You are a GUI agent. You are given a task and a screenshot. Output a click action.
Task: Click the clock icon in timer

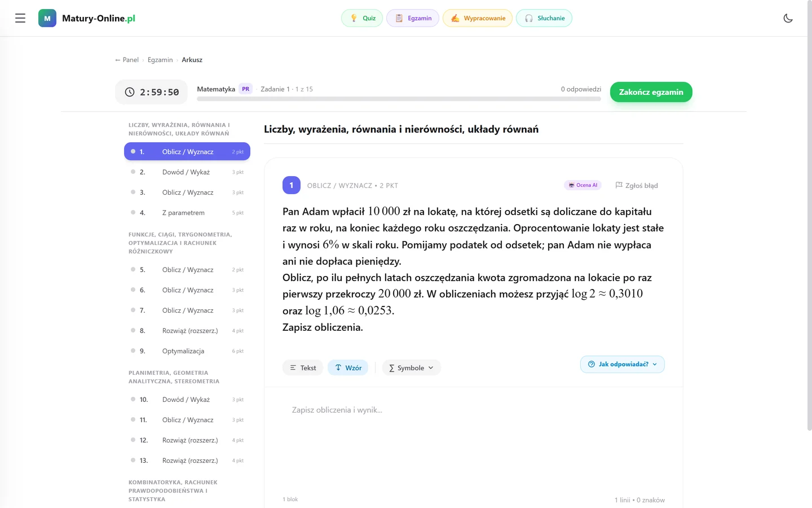130,92
